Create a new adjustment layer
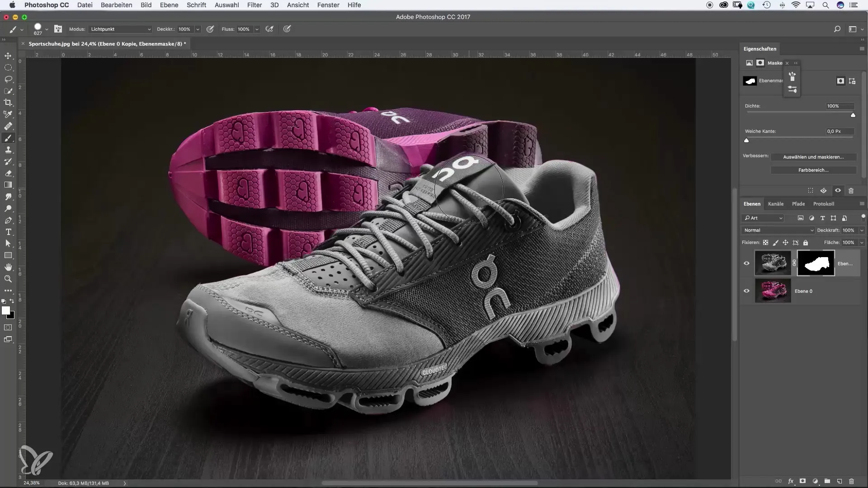868x488 pixels. click(815, 481)
